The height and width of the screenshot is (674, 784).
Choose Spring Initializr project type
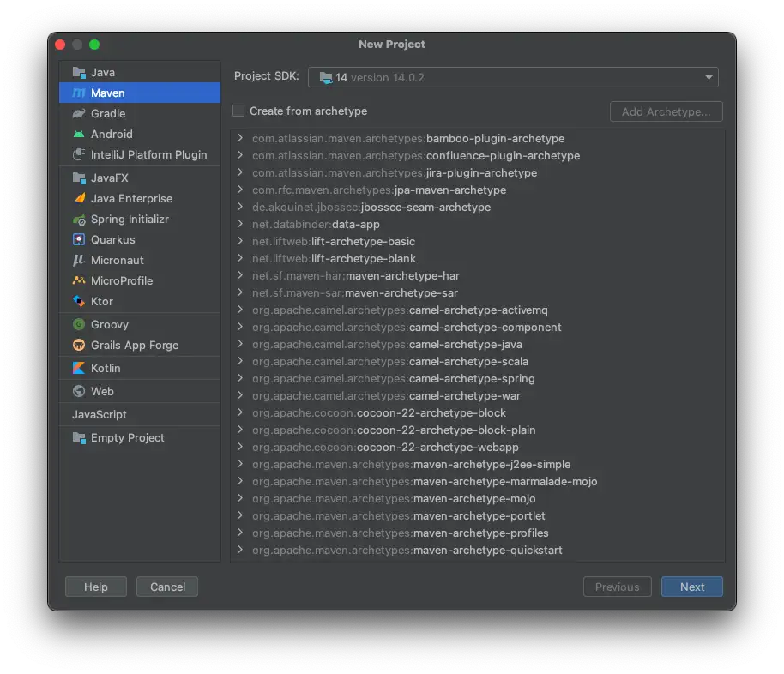tap(140, 219)
